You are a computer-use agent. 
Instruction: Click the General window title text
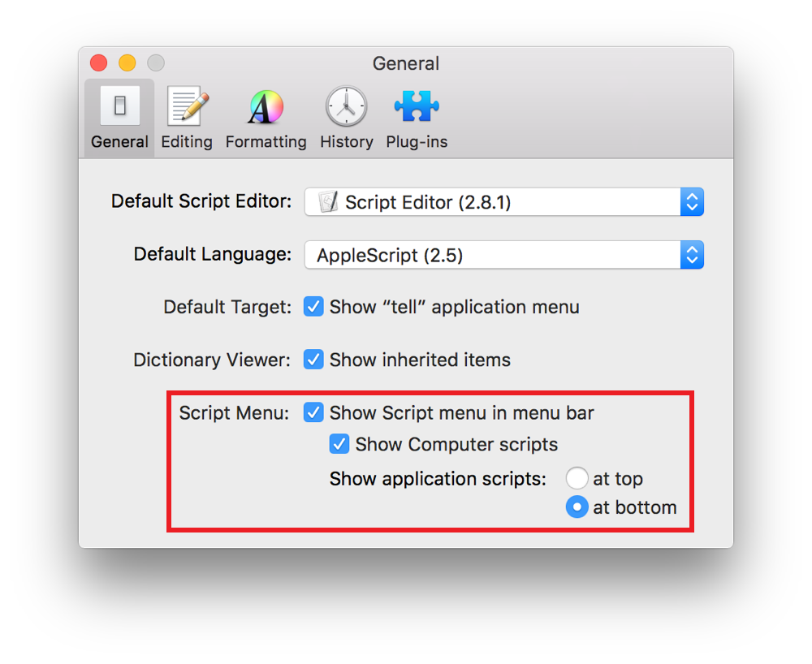(405, 63)
